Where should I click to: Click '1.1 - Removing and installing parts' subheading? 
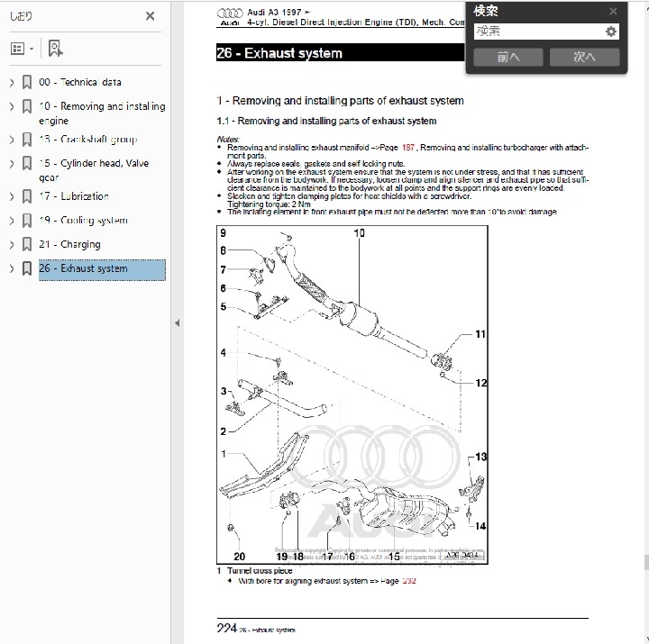pos(326,121)
